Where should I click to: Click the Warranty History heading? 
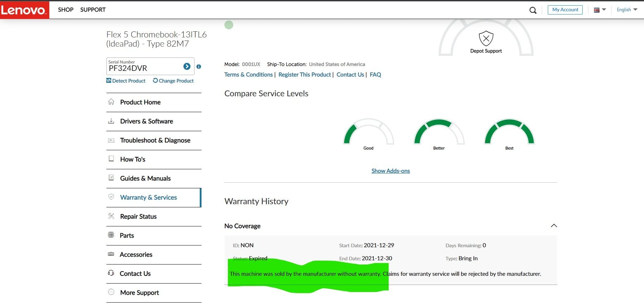tap(256, 201)
